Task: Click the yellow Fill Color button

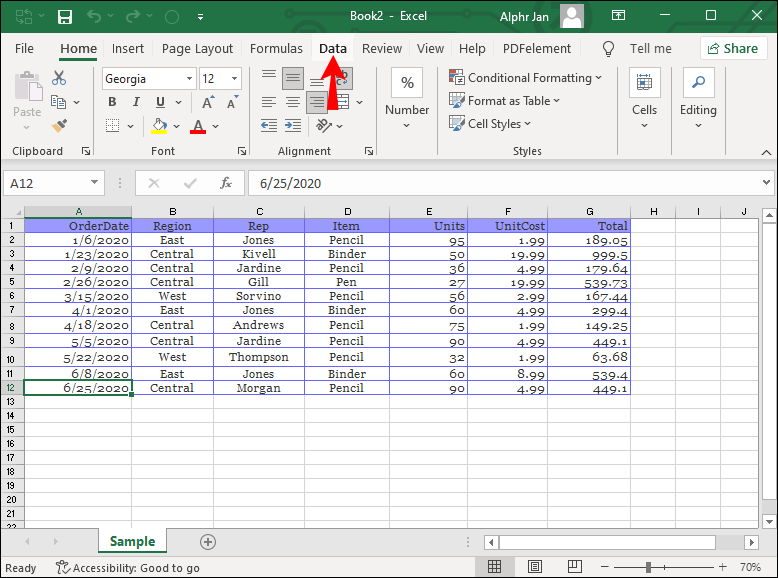Action: click(159, 126)
